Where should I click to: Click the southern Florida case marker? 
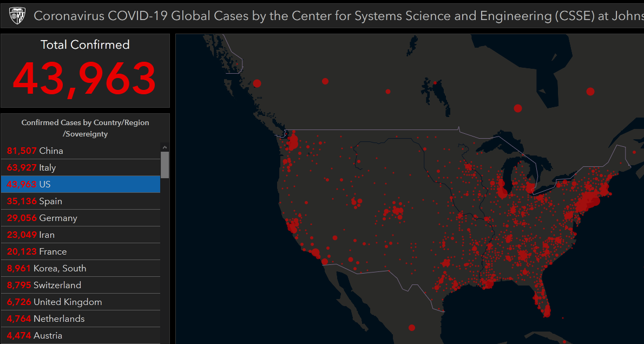(x=546, y=311)
